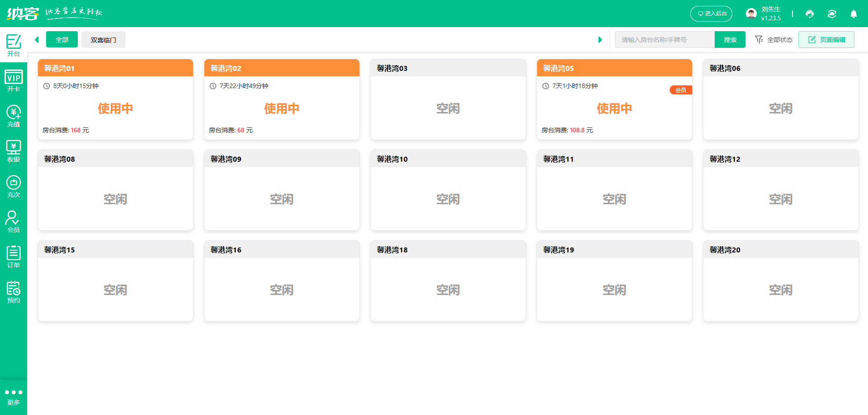Open the 会员 member management icon
Image resolution: width=868 pixels, height=415 pixels.
(x=13, y=220)
